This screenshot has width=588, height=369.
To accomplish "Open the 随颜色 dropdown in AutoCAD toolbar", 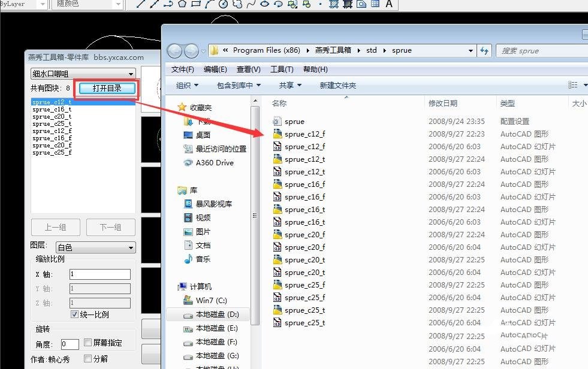I will [118, 4].
